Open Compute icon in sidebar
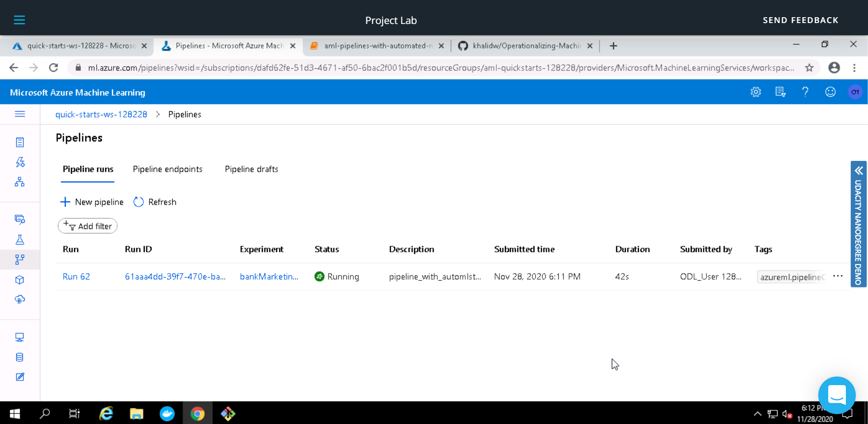The height and width of the screenshot is (424, 868). pyautogui.click(x=20, y=337)
